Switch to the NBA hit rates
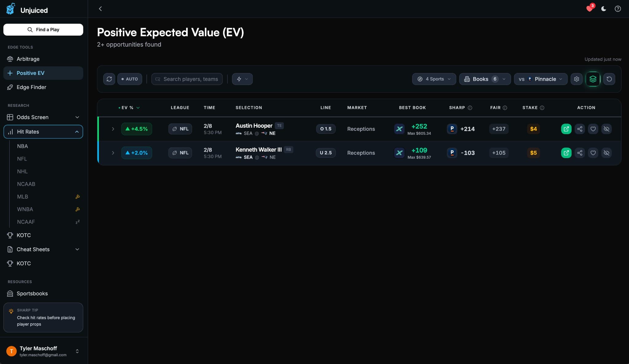The width and height of the screenshot is (629, 364). (22, 146)
